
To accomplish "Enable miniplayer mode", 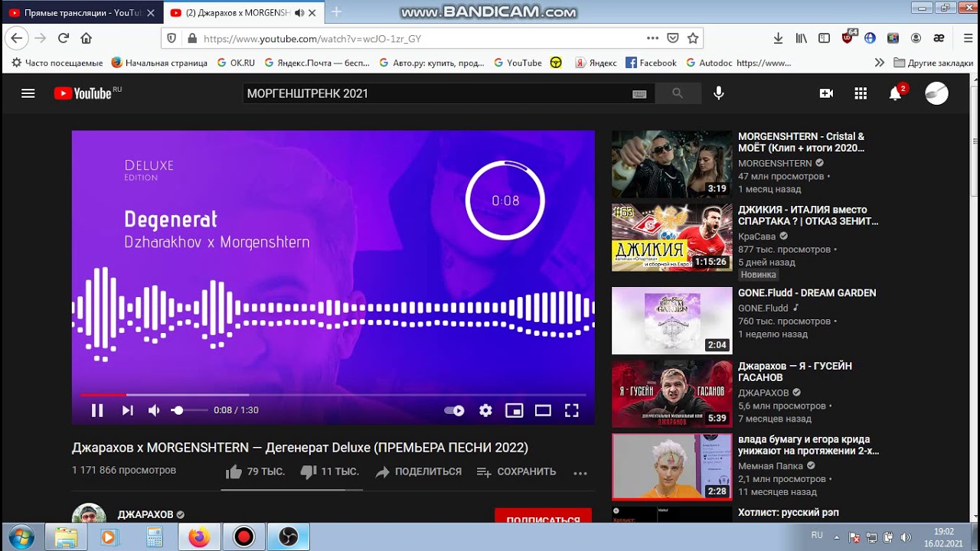I will 514,410.
